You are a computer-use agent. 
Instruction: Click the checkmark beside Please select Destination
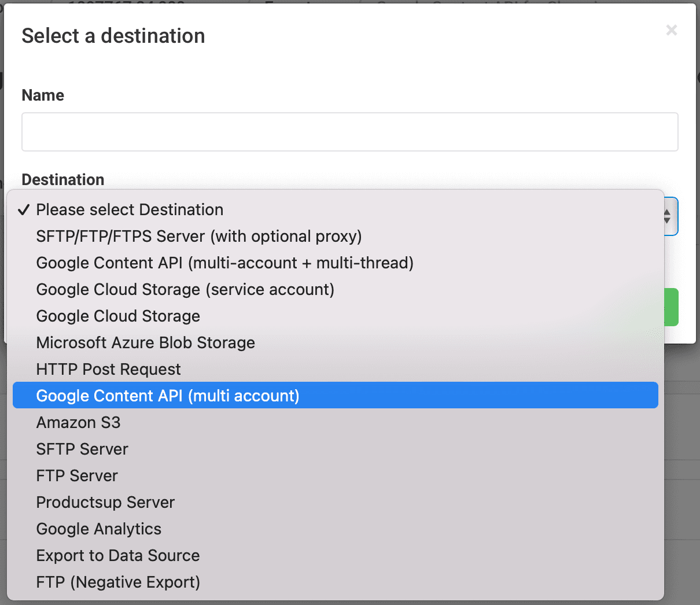(24, 210)
